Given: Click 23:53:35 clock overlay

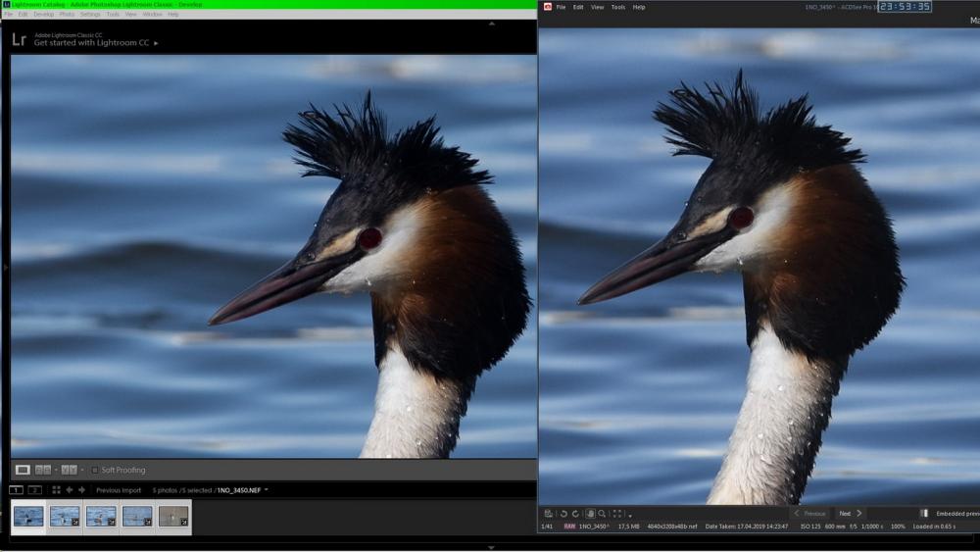Looking at the screenshot, I should coord(905,6).
